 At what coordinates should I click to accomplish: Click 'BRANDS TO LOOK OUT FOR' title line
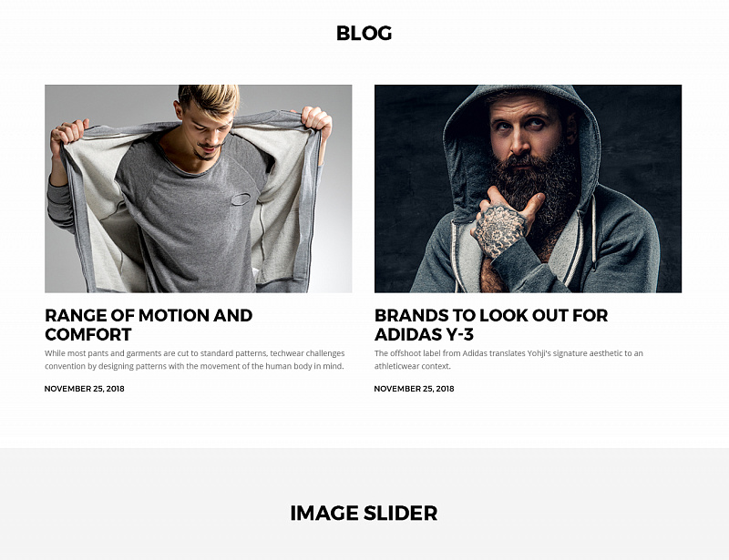click(491, 316)
